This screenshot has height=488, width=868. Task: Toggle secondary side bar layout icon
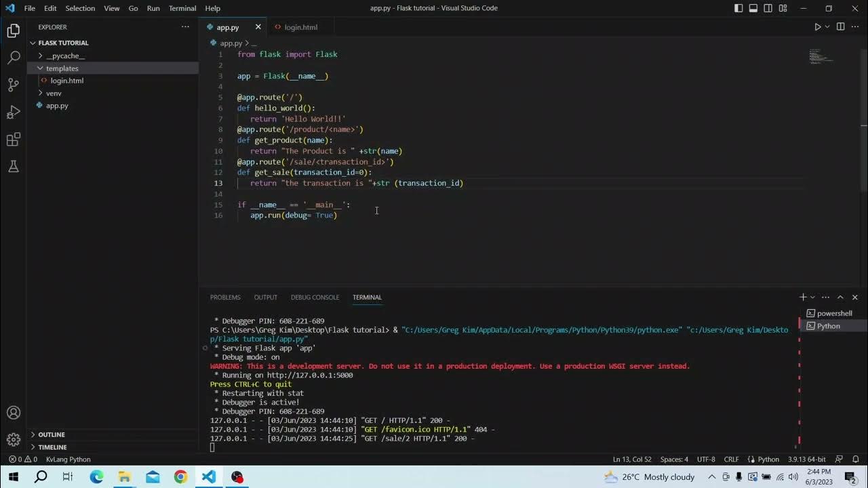click(768, 8)
